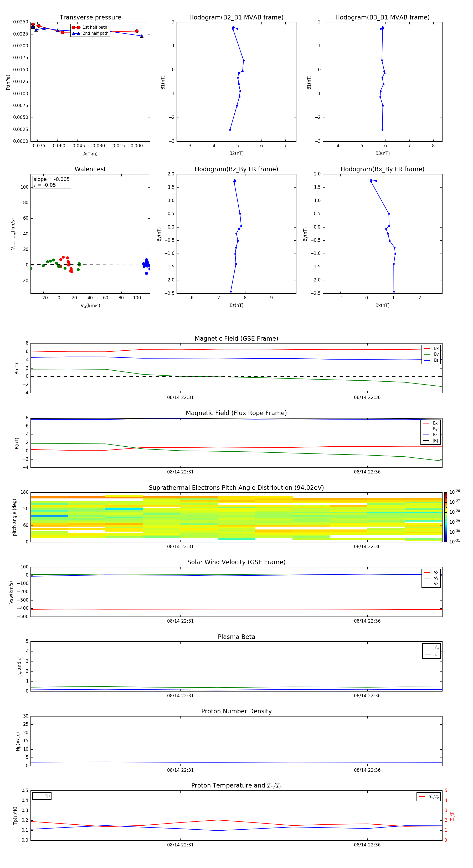Click the pitch angle spectrogram colorbar
Image resolution: width=473 pixels, height=868 pixels.
click(446, 517)
